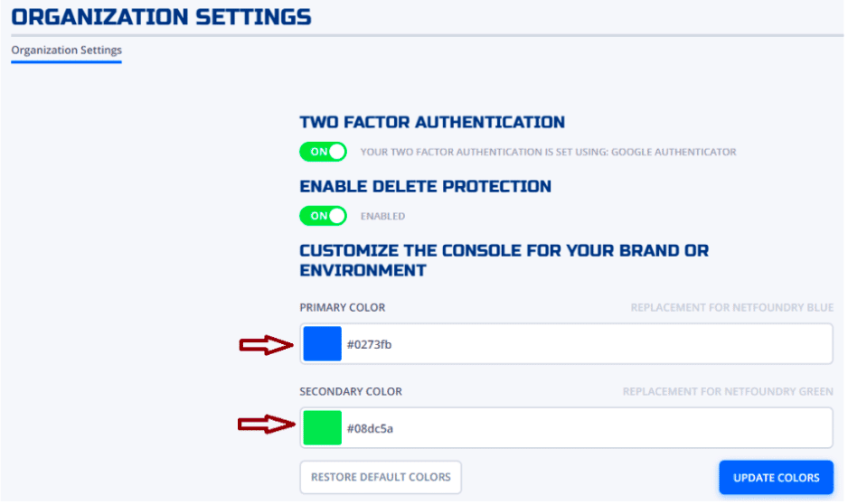Click the Secondary Color label
The height and width of the screenshot is (504, 848).
point(351,392)
